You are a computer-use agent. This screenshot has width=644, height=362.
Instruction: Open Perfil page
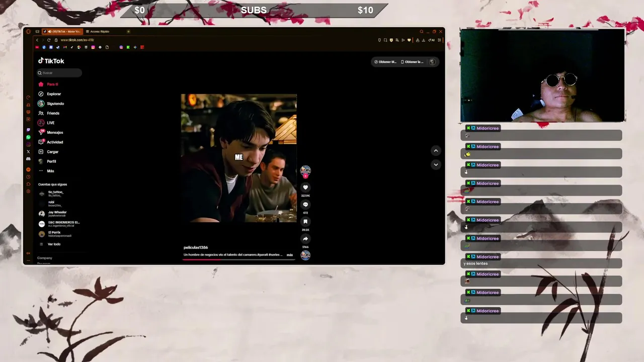(x=47, y=161)
